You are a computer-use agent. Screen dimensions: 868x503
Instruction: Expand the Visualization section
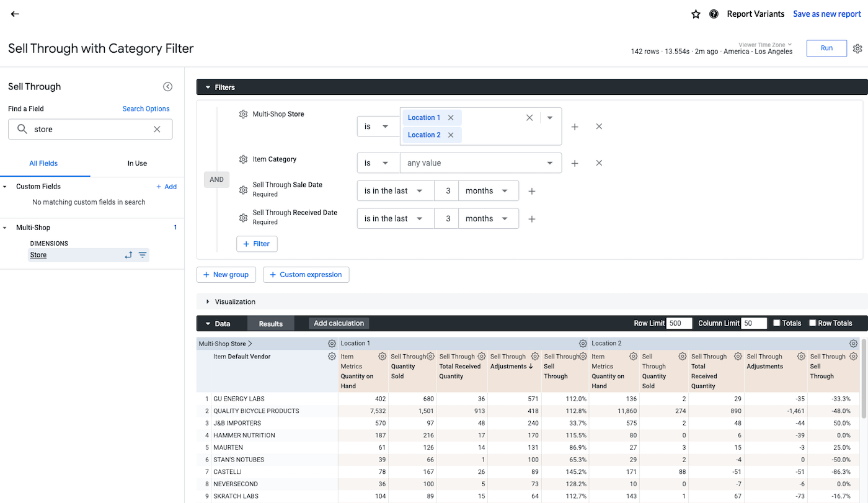(x=208, y=301)
